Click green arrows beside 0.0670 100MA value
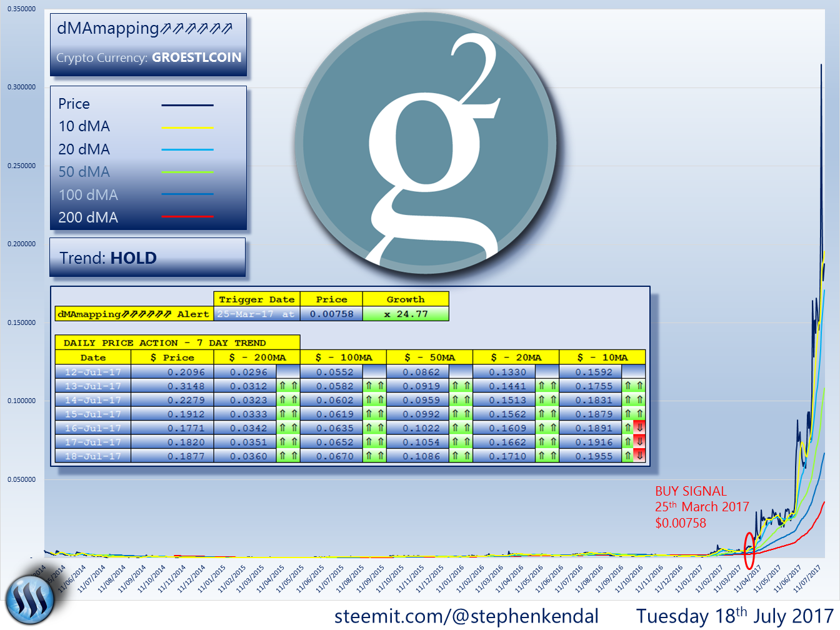The width and height of the screenshot is (840, 630). [x=374, y=456]
